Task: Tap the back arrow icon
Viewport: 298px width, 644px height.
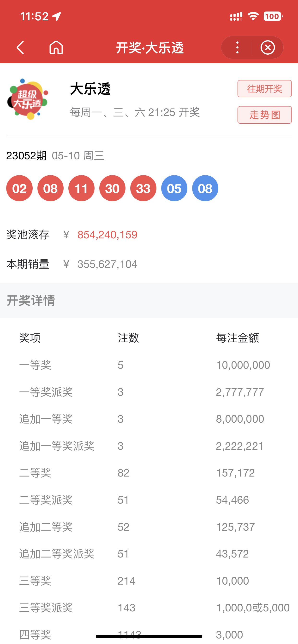Action: [x=20, y=47]
